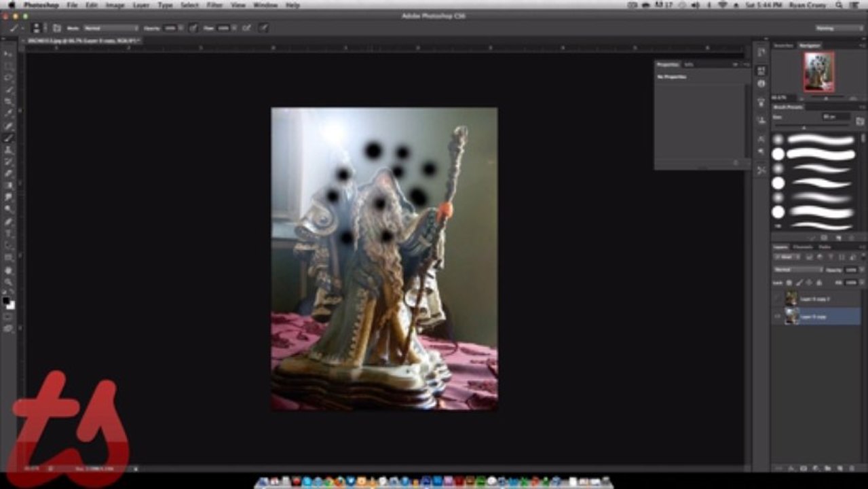Select the History Brush tool
868x489 pixels.
9,161
